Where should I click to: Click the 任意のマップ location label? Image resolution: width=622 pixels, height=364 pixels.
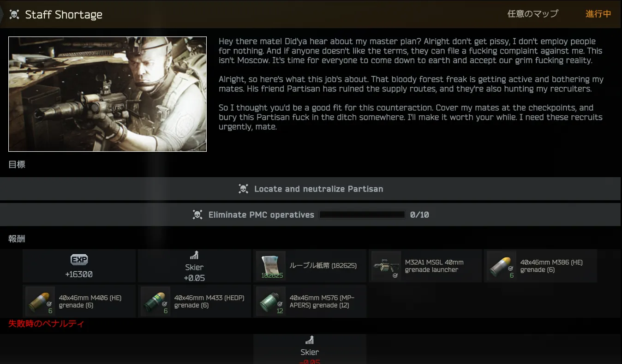click(532, 14)
